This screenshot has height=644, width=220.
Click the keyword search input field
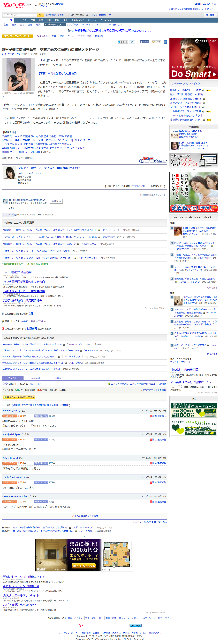[20, 15]
